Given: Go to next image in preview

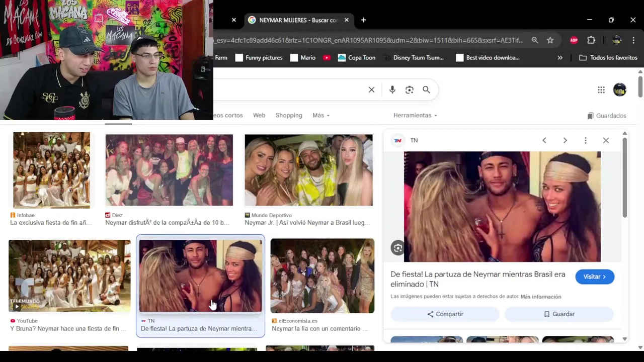Looking at the screenshot, I should point(565,140).
